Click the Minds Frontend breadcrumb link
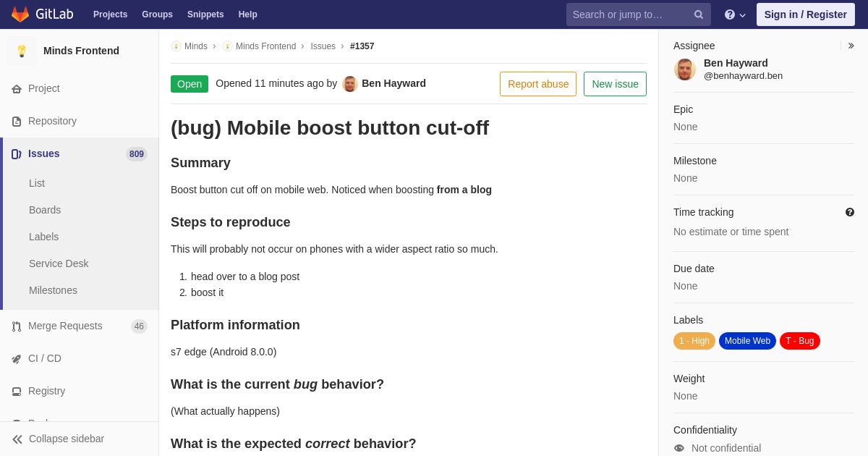The width and height of the screenshot is (868, 456). click(265, 46)
